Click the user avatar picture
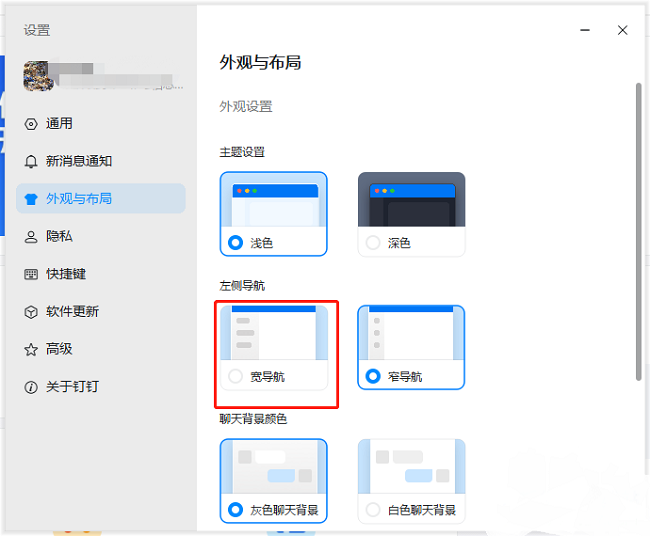 point(38,76)
